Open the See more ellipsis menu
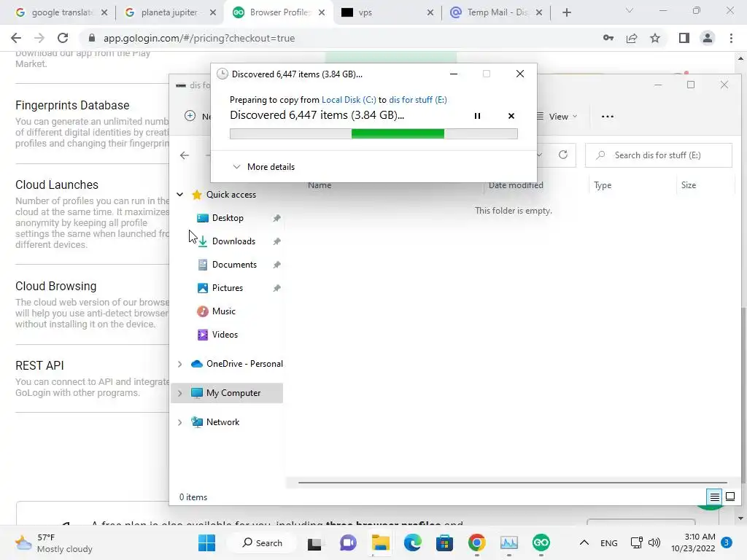Image resolution: width=747 pixels, height=560 pixels. click(x=608, y=116)
